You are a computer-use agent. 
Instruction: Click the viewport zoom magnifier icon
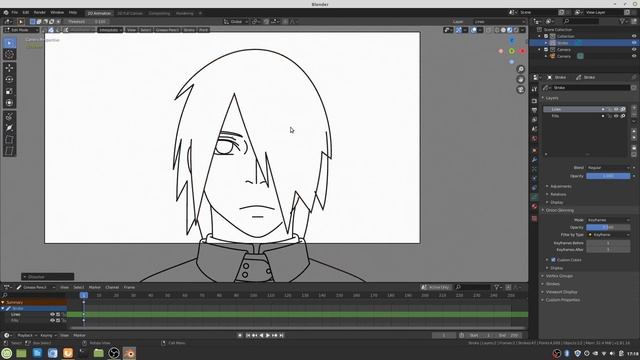[x=520, y=69]
